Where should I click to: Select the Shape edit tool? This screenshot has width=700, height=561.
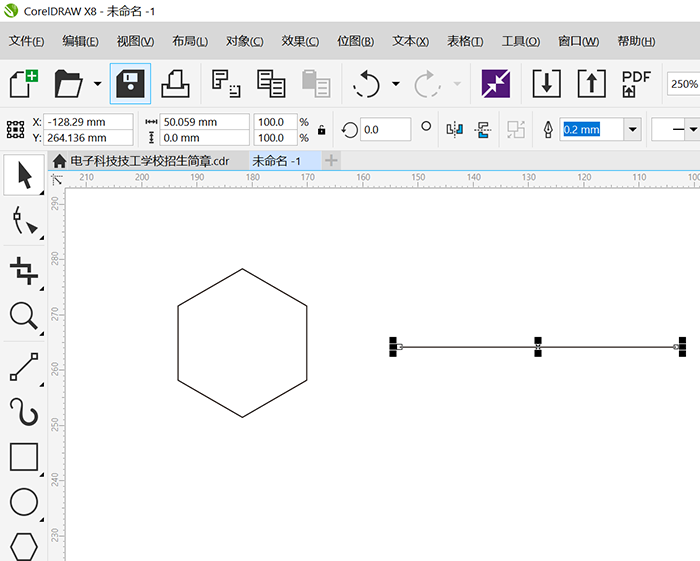point(24,220)
